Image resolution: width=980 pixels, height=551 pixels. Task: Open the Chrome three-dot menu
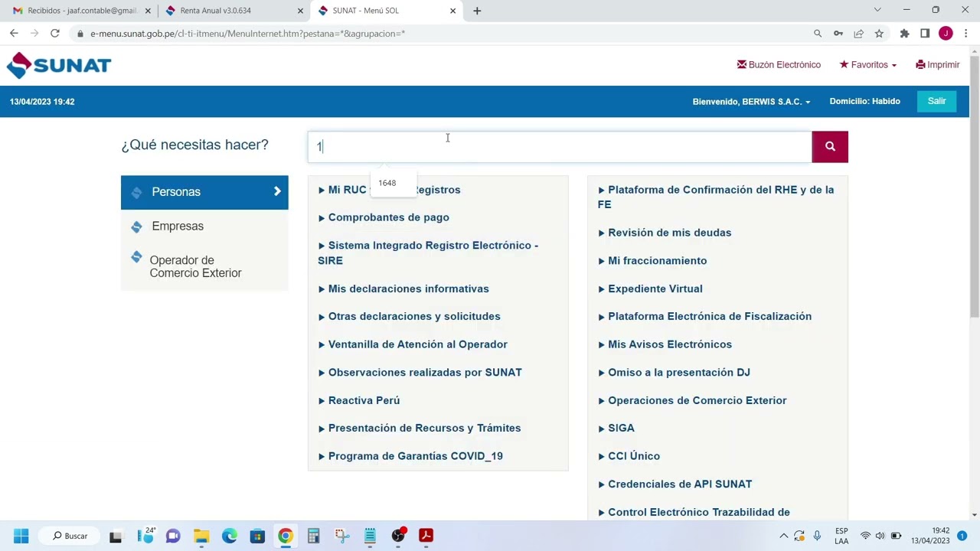pyautogui.click(x=966, y=34)
